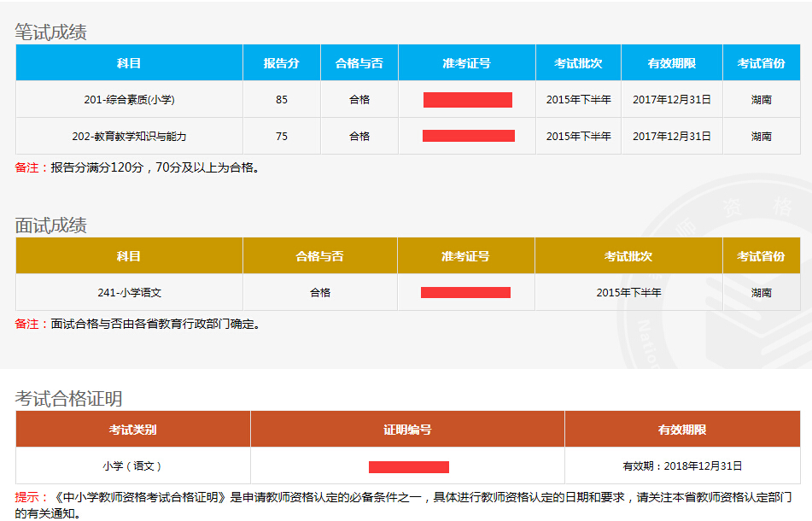
Task: Click redacted 准考证号 in 201-综合素质 row
Action: pyautogui.click(x=467, y=100)
